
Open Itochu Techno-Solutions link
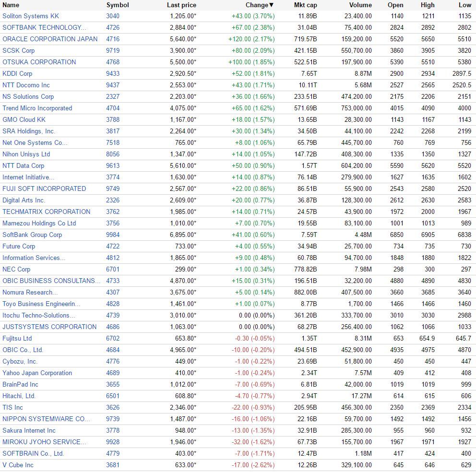pyautogui.click(x=39, y=316)
